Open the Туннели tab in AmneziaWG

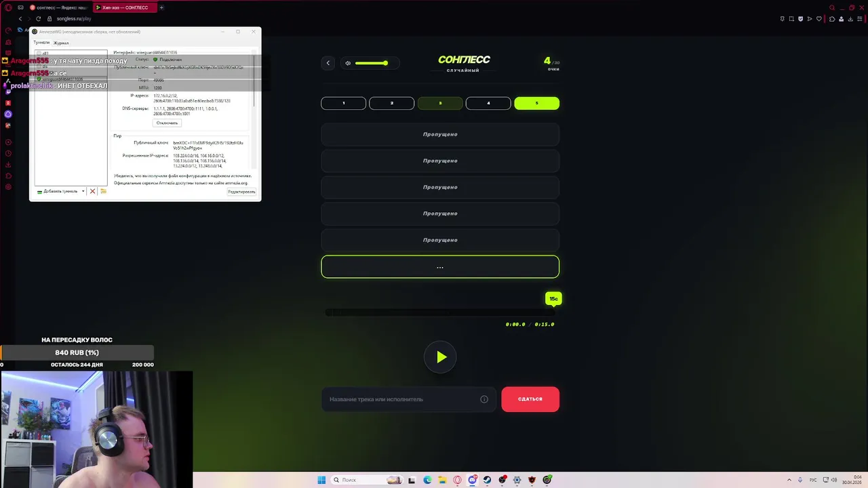click(41, 43)
